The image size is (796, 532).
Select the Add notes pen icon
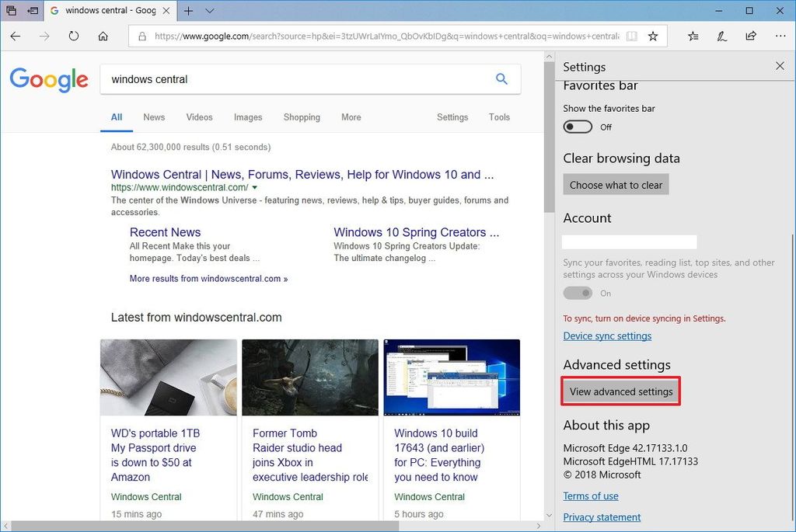[721, 36]
